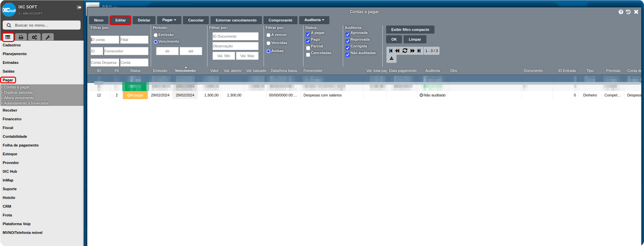Screen dimensions: 644x246
Task: Collapse the Pagar submenu
Action: point(8,80)
